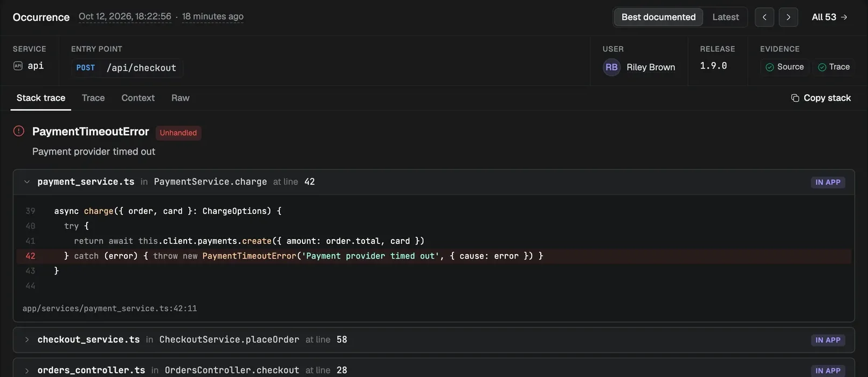Click the 18 minutes ago text
Viewport: 868px width, 377px height.
(212, 17)
